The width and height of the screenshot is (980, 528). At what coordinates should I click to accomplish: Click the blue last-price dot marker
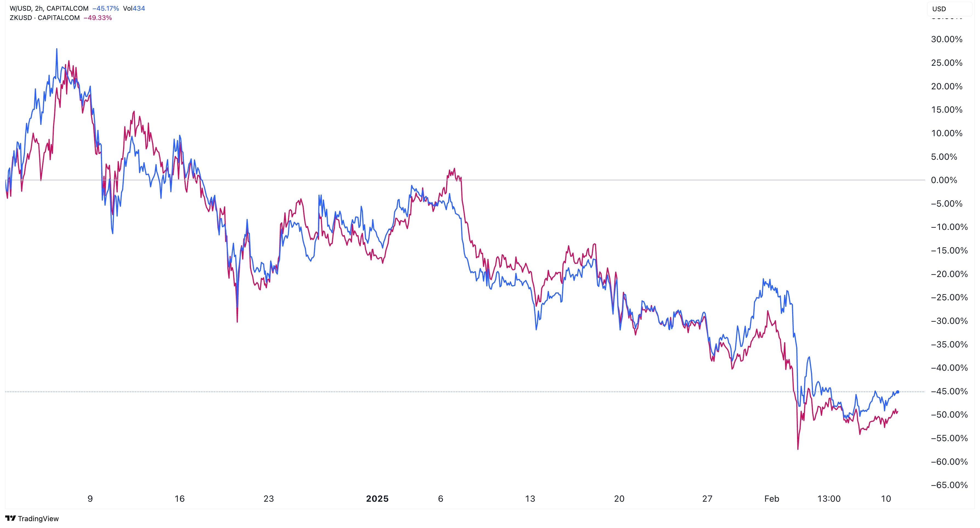click(898, 392)
